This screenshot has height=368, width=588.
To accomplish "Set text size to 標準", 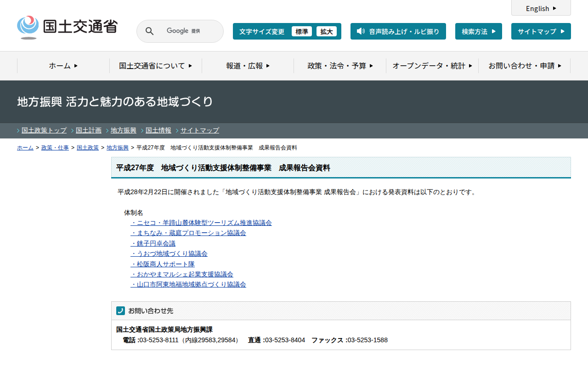I will [x=302, y=31].
